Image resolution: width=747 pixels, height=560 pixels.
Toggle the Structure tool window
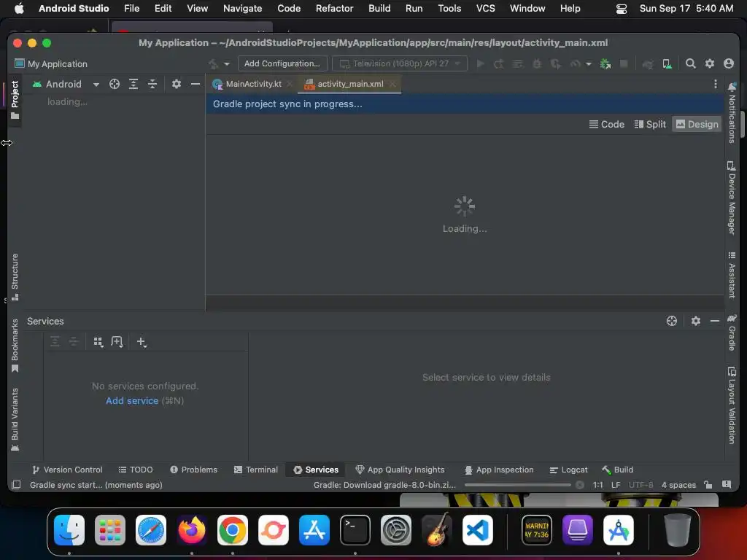[x=15, y=277]
